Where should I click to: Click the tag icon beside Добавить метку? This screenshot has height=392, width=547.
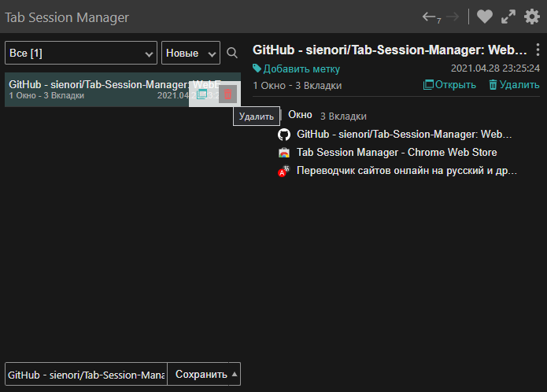click(x=257, y=68)
